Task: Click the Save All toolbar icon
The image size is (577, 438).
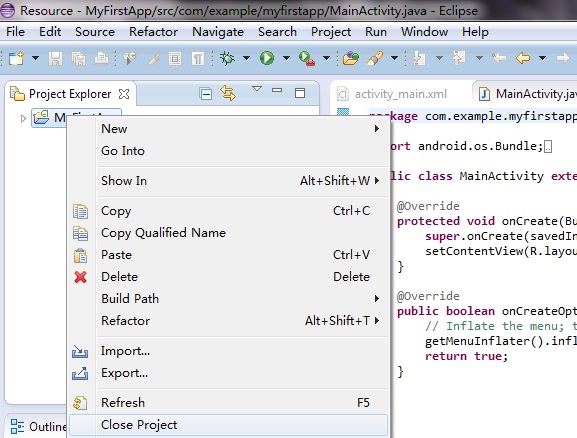Action: coord(78,58)
